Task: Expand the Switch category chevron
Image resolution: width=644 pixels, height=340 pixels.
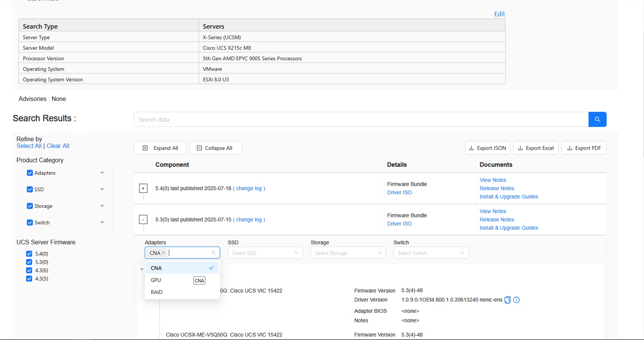Action: [102, 223]
